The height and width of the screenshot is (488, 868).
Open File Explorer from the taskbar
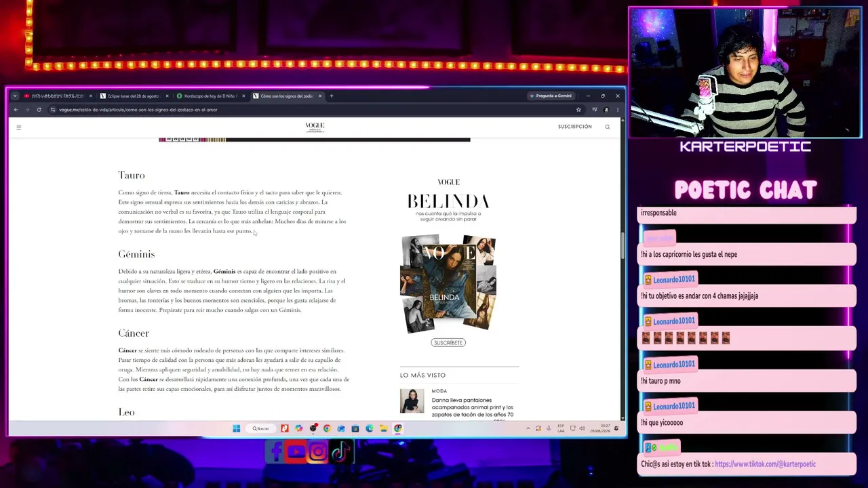coord(384,428)
